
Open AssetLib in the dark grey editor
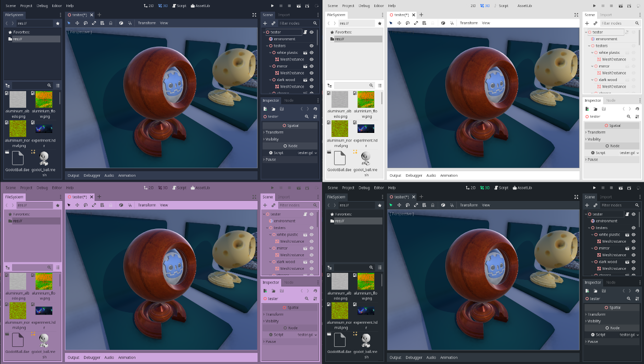(x=522, y=188)
